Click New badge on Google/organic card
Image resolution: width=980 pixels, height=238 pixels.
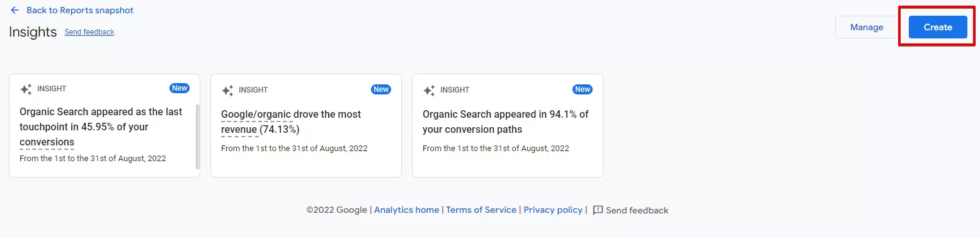click(x=381, y=89)
